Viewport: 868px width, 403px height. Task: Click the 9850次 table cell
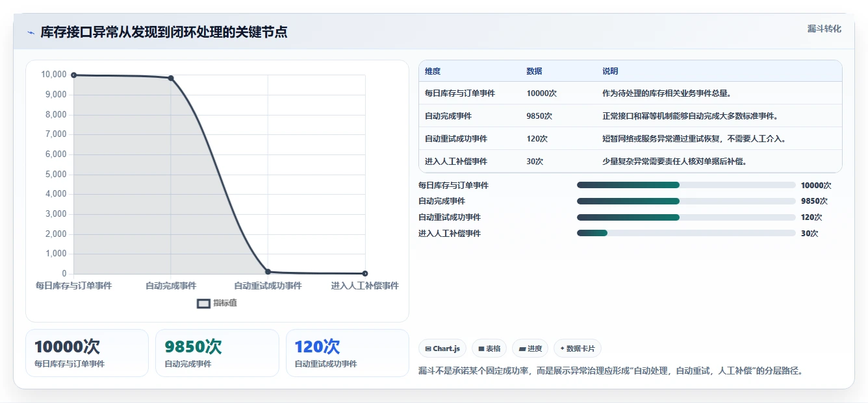coord(539,116)
